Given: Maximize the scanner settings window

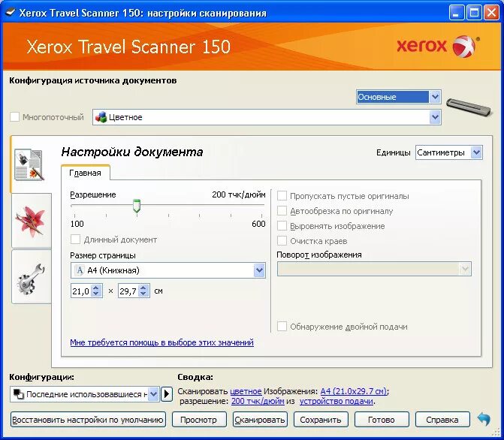Looking at the screenshot, I should (x=474, y=13).
